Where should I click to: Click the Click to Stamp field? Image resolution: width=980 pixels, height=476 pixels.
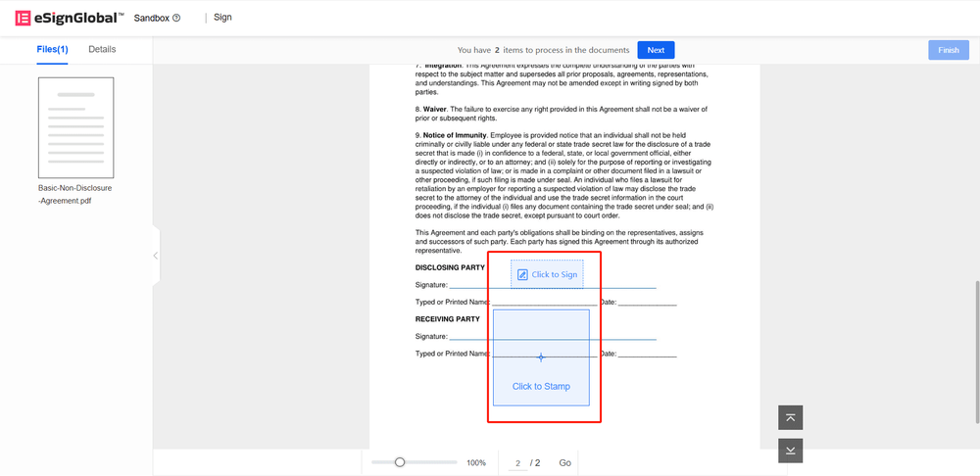click(541, 386)
